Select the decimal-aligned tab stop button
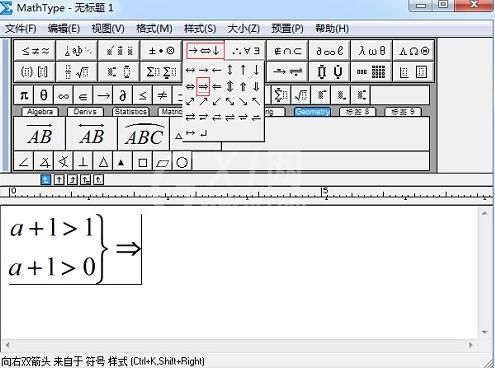The width and height of the screenshot is (495, 368). [98, 180]
